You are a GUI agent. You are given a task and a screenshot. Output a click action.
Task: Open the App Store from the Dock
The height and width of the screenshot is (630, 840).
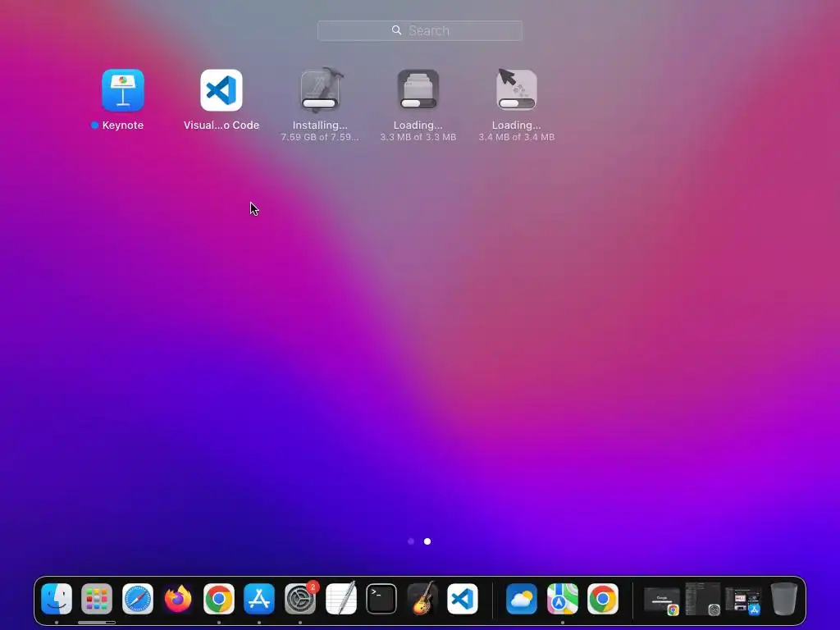(x=259, y=598)
